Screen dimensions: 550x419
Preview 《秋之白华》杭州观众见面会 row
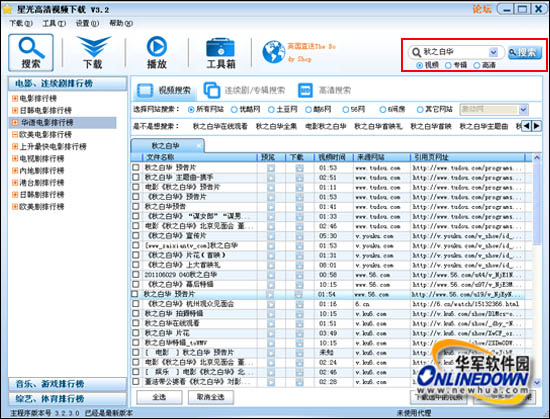271,304
